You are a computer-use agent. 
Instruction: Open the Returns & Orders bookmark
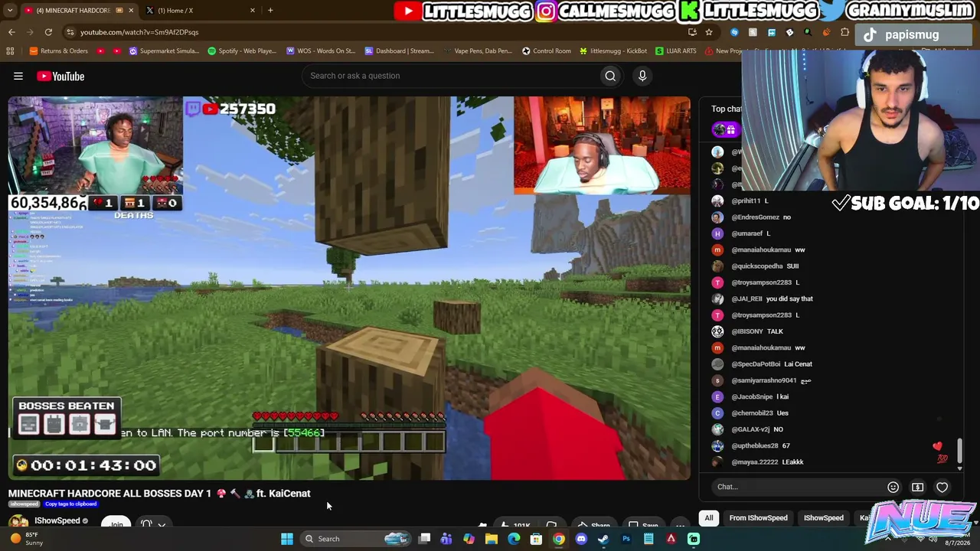click(58, 51)
